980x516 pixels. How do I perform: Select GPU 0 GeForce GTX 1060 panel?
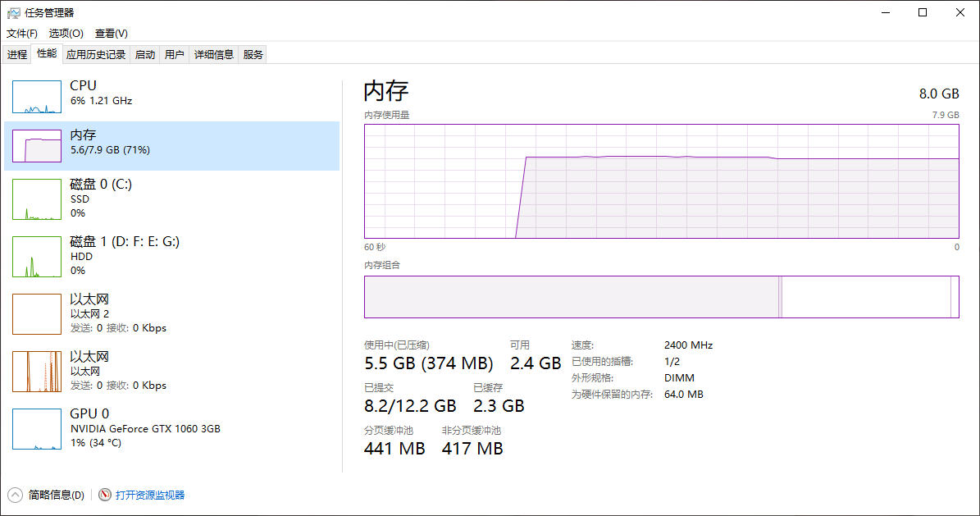(123, 428)
